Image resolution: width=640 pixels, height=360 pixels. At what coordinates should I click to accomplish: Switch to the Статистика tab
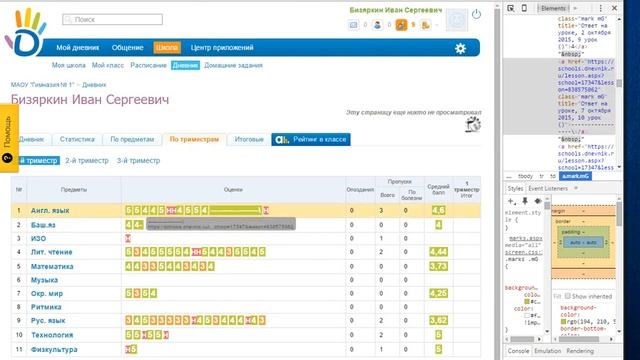pos(77,139)
